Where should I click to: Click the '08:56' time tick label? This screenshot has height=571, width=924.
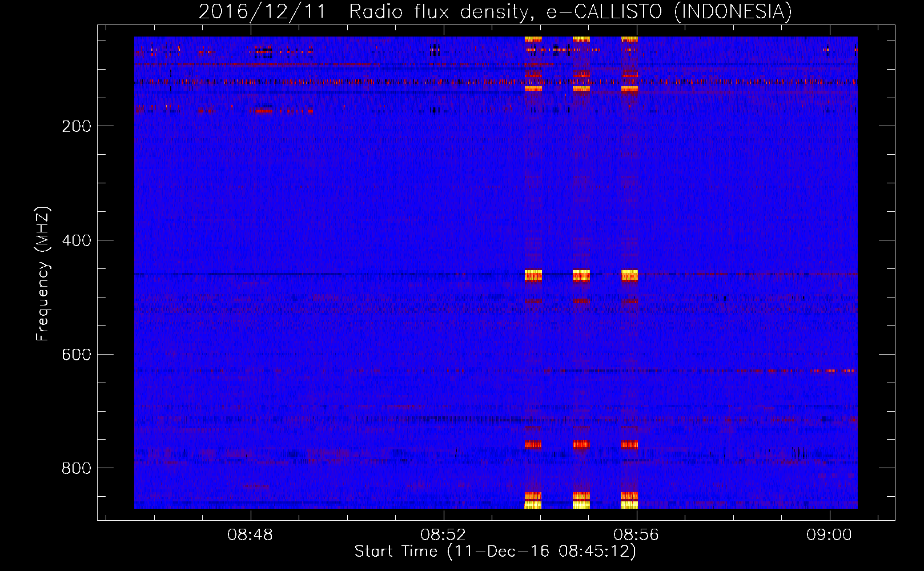coord(636,535)
